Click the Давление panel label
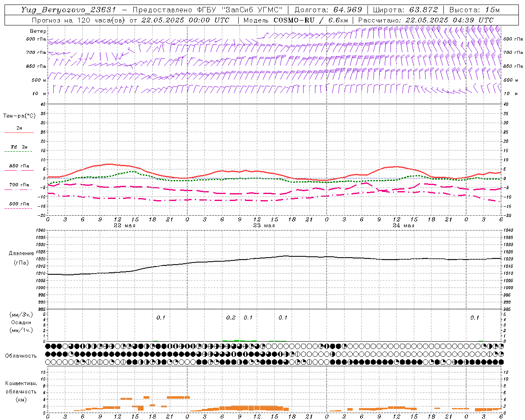525x420 pixels. point(21,253)
